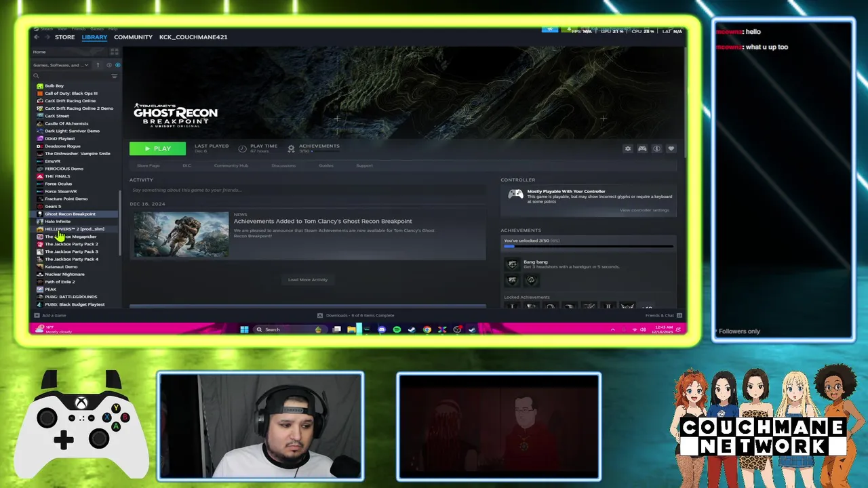The height and width of the screenshot is (488, 868).
Task: Open the Community Hub link
Action: click(231, 165)
